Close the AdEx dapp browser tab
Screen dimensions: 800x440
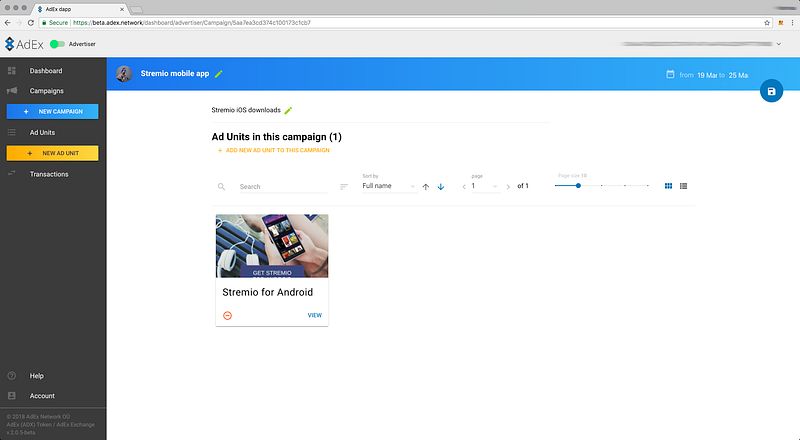(x=122, y=9)
